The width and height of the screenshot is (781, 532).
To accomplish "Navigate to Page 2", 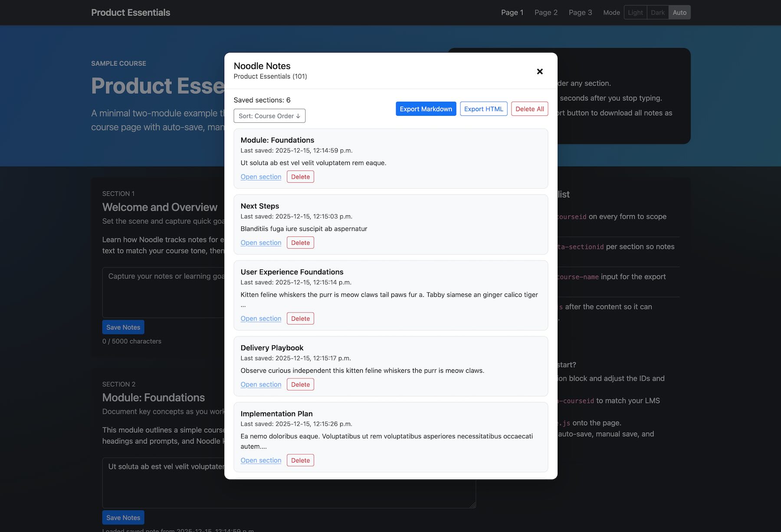I will (x=545, y=13).
